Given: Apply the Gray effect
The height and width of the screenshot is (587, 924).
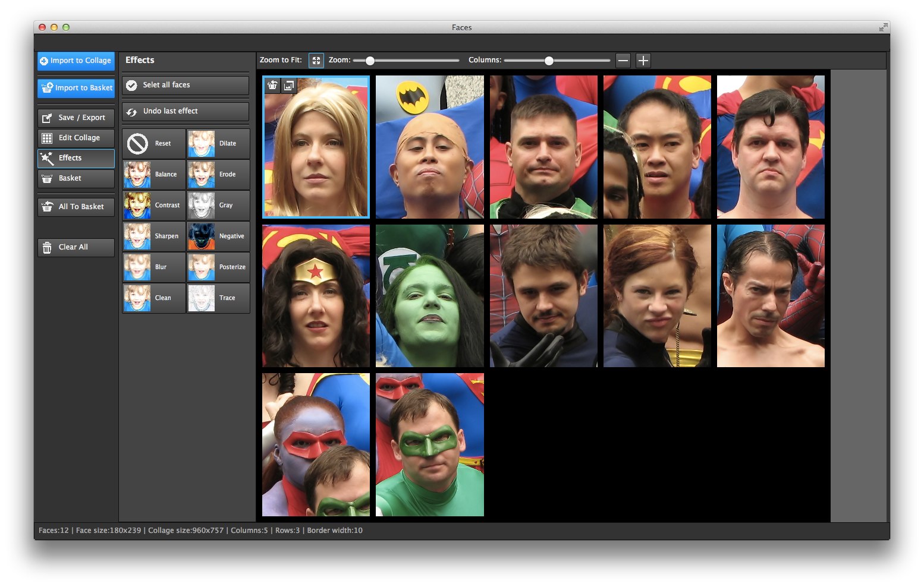Looking at the screenshot, I should (x=218, y=206).
